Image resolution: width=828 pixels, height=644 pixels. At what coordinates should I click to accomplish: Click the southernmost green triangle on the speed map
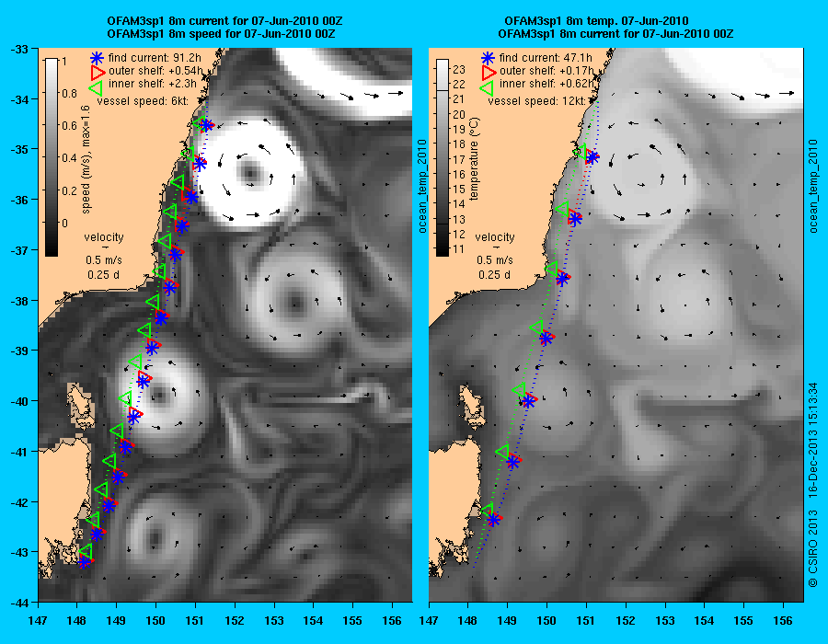pos(86,552)
